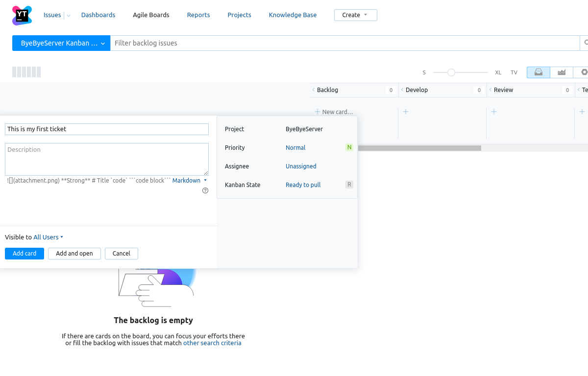Switch to TV mode
The width and height of the screenshot is (588, 376).
tap(514, 72)
